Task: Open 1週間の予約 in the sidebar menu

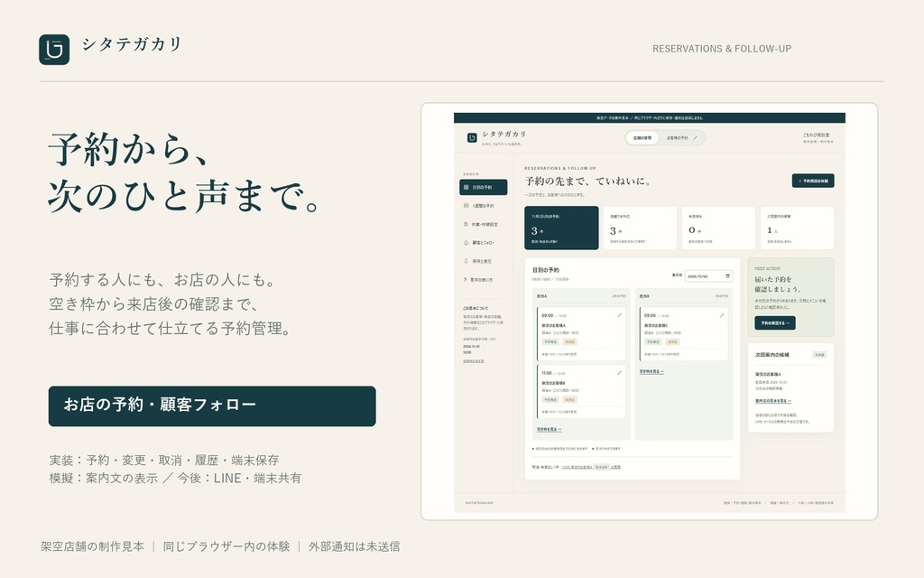Action: tap(484, 206)
